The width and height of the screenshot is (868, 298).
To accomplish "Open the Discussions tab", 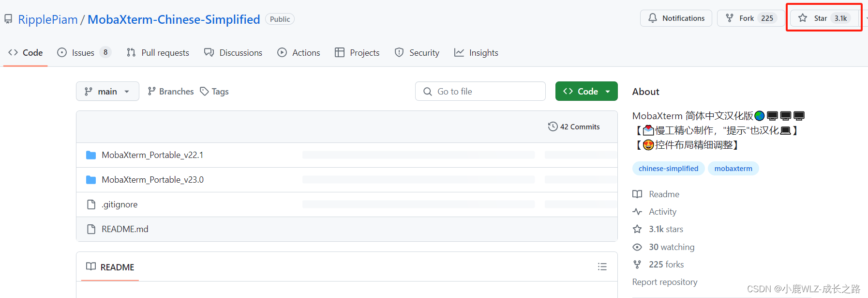I will (x=233, y=52).
